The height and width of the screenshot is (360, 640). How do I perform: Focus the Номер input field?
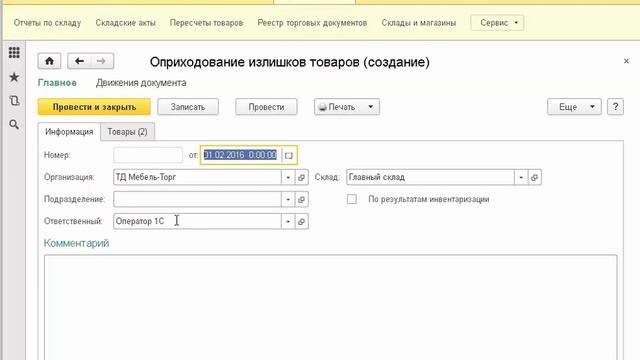[x=148, y=155]
